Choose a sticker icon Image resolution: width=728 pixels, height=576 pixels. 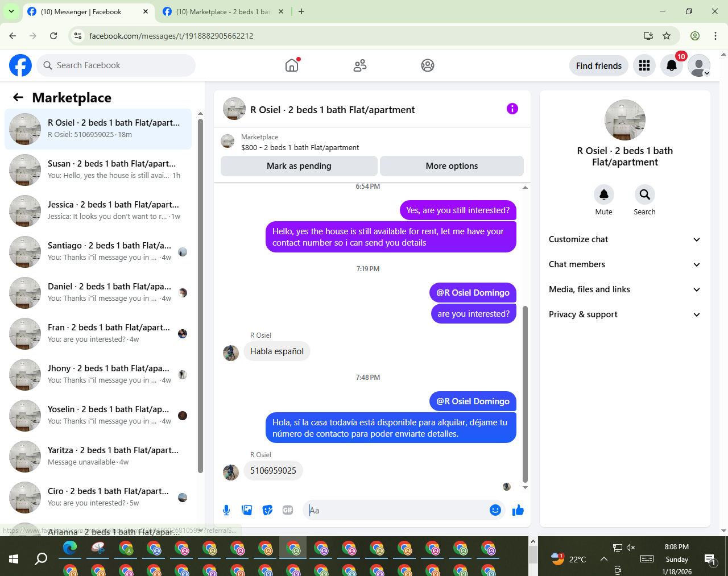(x=267, y=510)
